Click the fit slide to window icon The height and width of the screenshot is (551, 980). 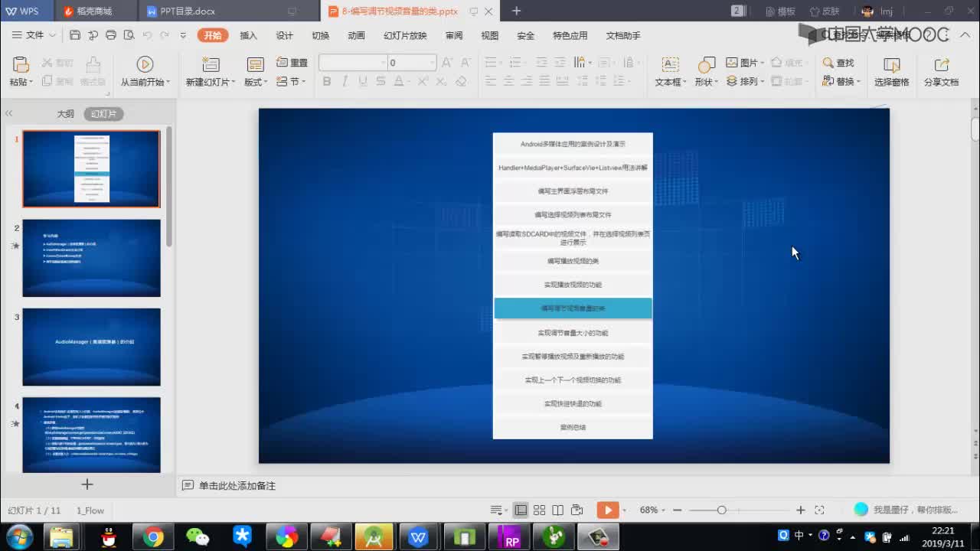(819, 510)
